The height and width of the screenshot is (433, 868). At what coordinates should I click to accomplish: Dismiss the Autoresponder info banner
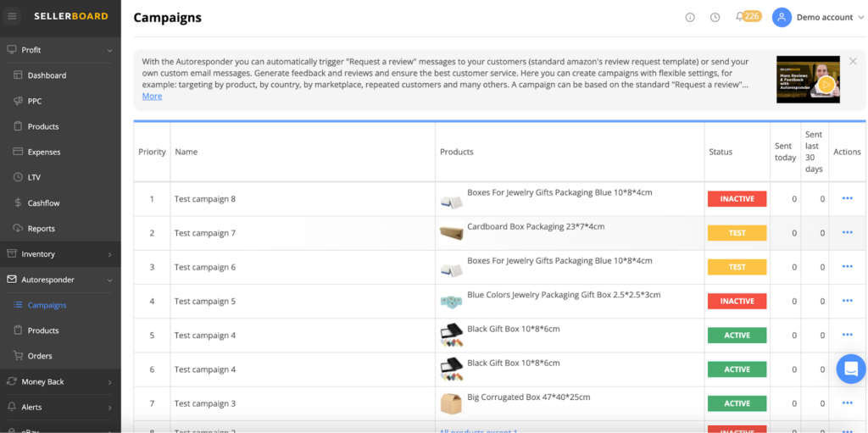[853, 61]
